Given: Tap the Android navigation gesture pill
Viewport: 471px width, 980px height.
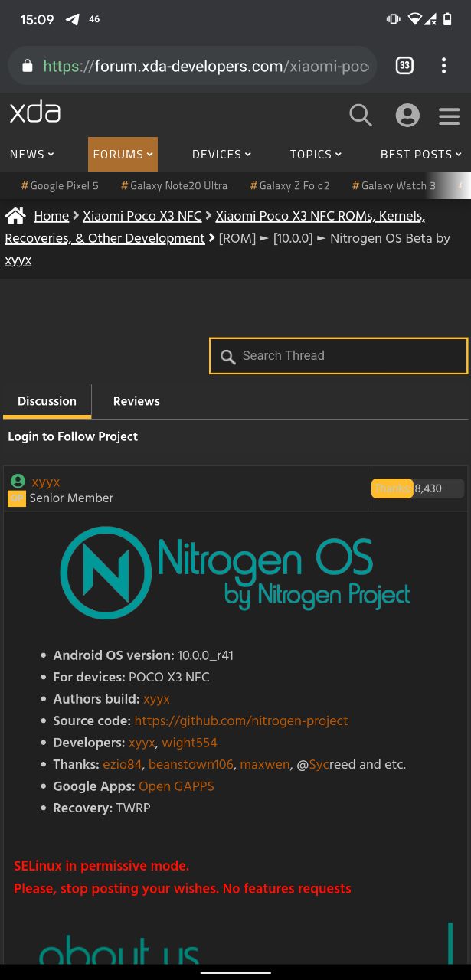Looking at the screenshot, I should coord(236,972).
